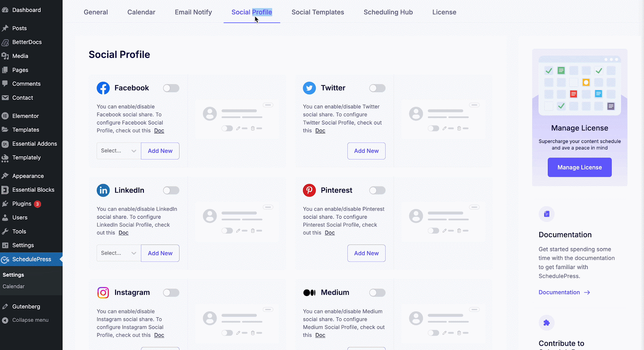Viewport: 644px width, 350px height.
Task: Click the Dashboard icon in sidebar
Action: click(5, 10)
